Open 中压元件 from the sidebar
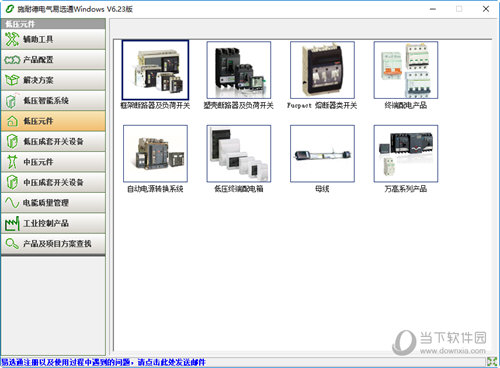 (53, 162)
